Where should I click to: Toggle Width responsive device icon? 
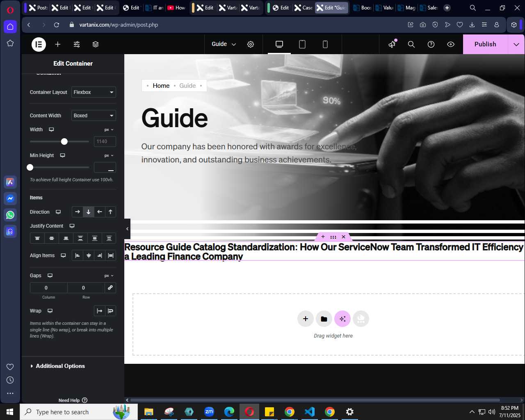(x=51, y=130)
